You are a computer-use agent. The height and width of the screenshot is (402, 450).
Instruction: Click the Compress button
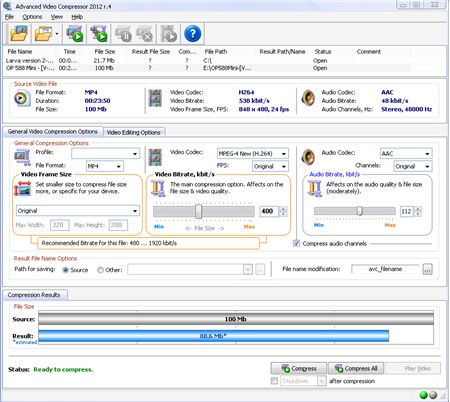click(299, 368)
